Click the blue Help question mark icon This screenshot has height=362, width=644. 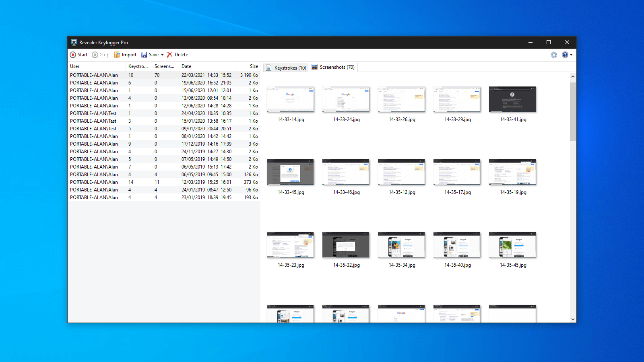pos(565,55)
